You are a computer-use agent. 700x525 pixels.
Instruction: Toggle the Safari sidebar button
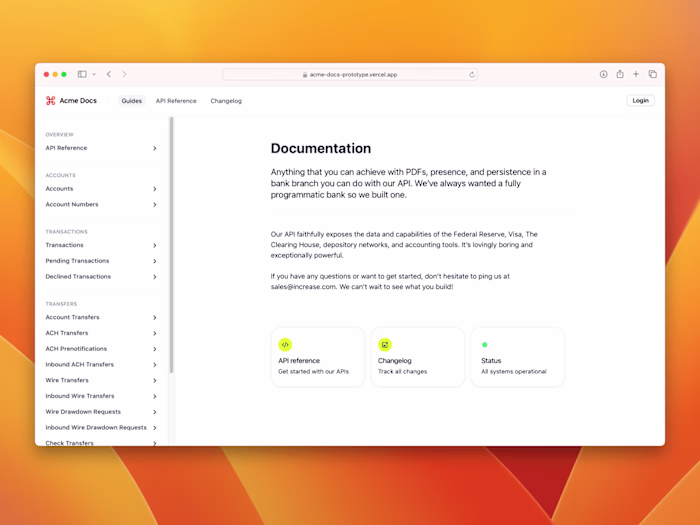coord(82,74)
